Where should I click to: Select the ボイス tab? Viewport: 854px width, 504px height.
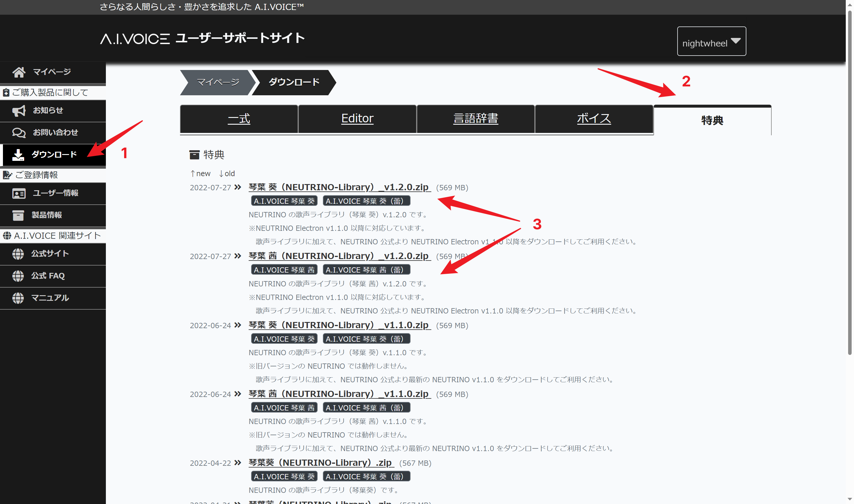click(594, 119)
